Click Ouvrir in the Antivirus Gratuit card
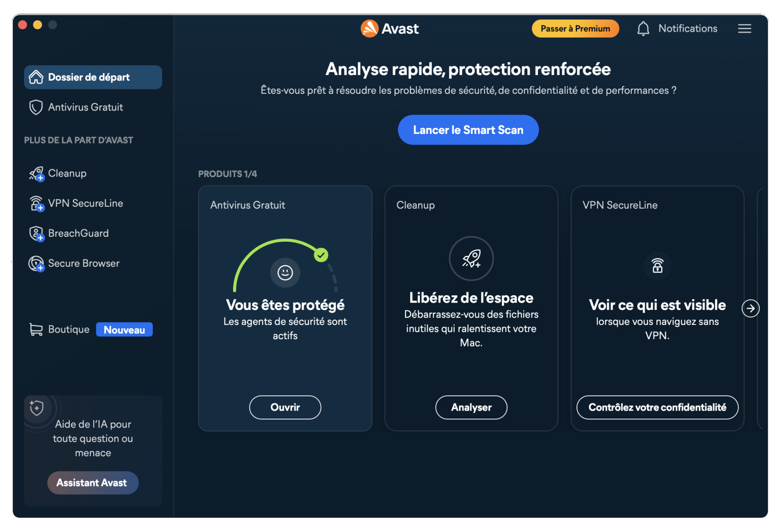The width and height of the screenshot is (780, 532). 285,407
